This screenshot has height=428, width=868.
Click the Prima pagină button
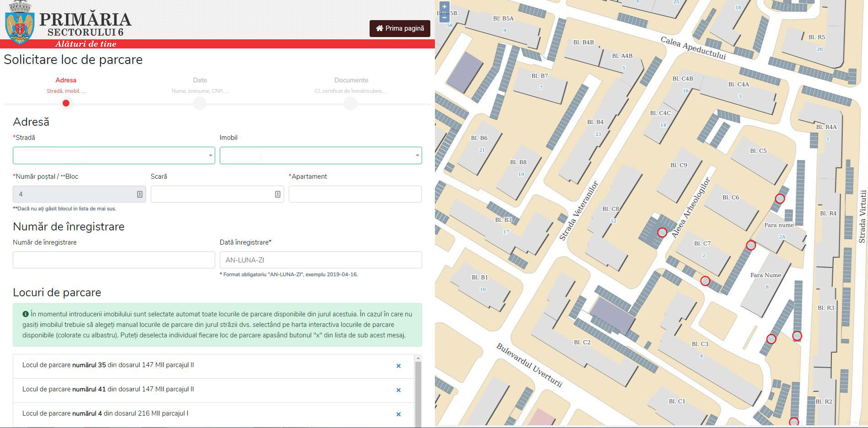click(400, 28)
